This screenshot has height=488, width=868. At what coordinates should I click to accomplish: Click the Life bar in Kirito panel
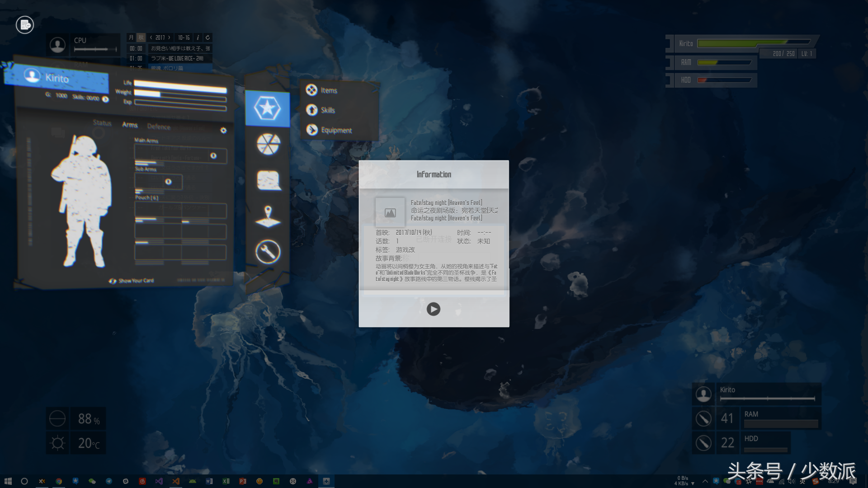pos(180,86)
